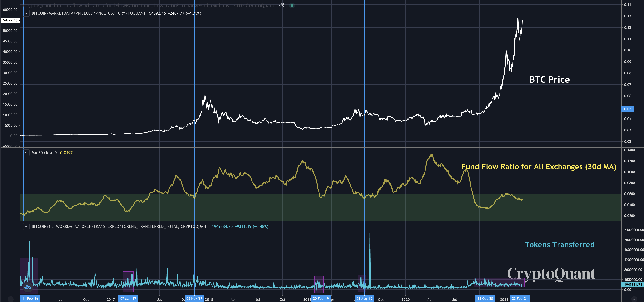Click the green market status dot

click(x=292, y=6)
